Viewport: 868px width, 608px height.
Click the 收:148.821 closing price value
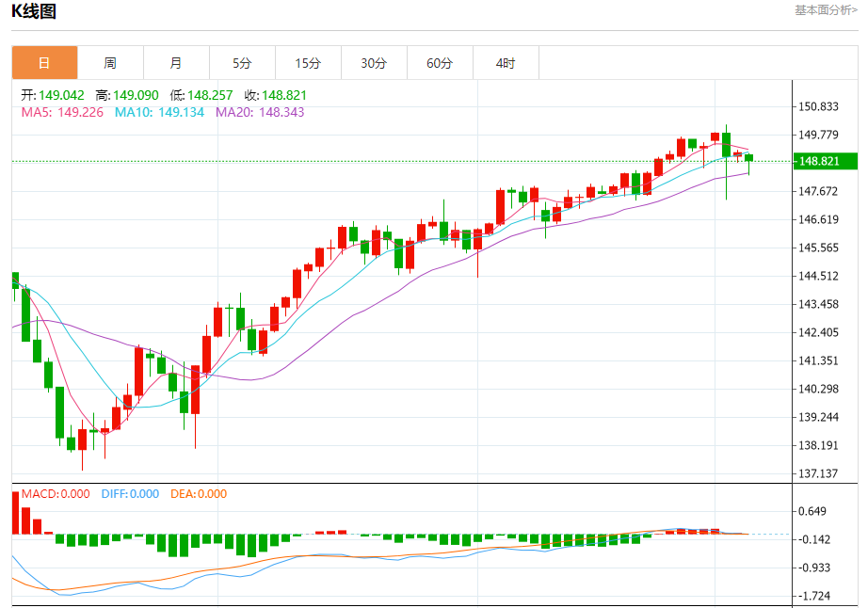[x=275, y=95]
